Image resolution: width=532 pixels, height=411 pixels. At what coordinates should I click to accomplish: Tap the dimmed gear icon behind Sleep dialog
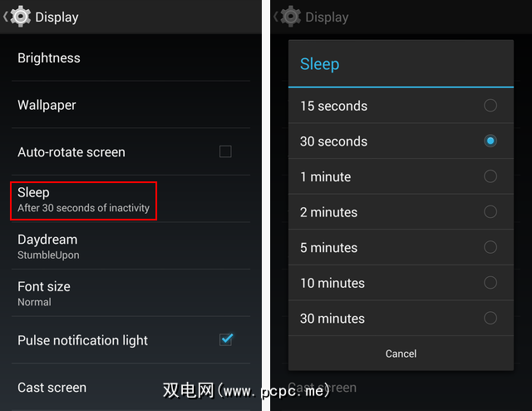coord(290,17)
